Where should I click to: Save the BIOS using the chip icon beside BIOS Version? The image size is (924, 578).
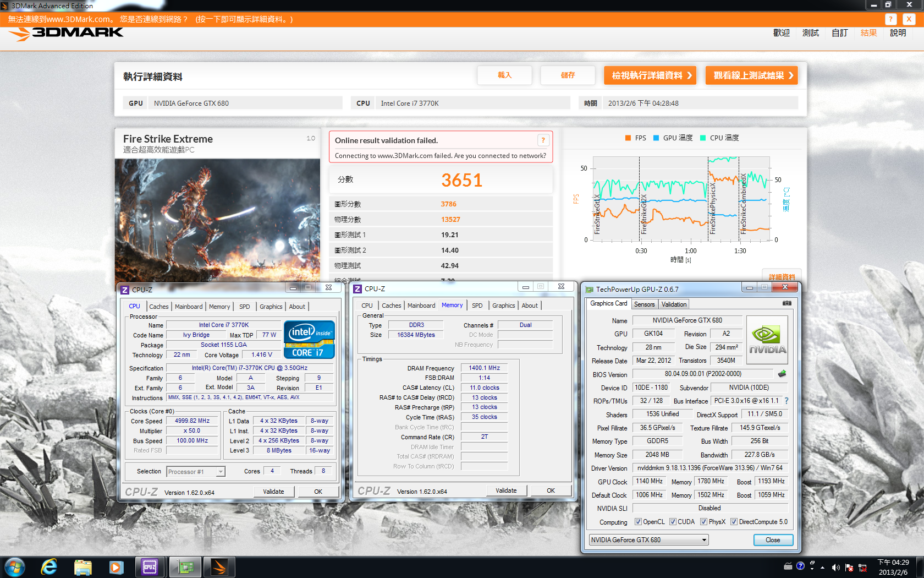point(782,374)
